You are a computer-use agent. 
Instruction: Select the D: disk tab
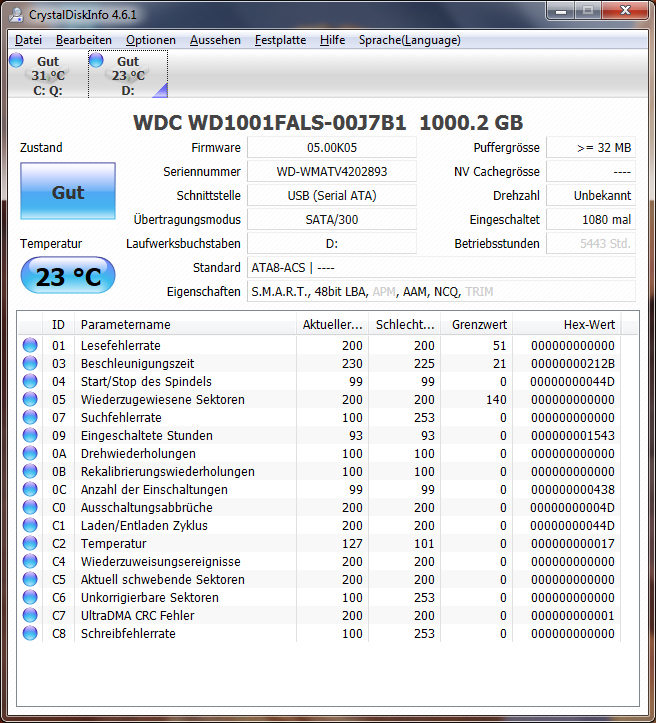128,75
